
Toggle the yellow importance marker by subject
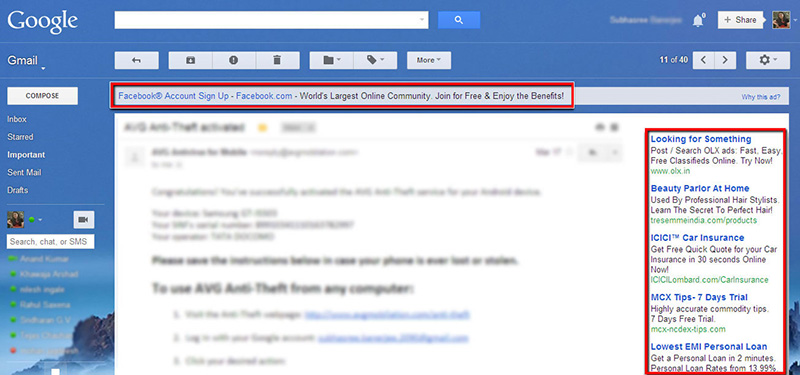[263, 128]
